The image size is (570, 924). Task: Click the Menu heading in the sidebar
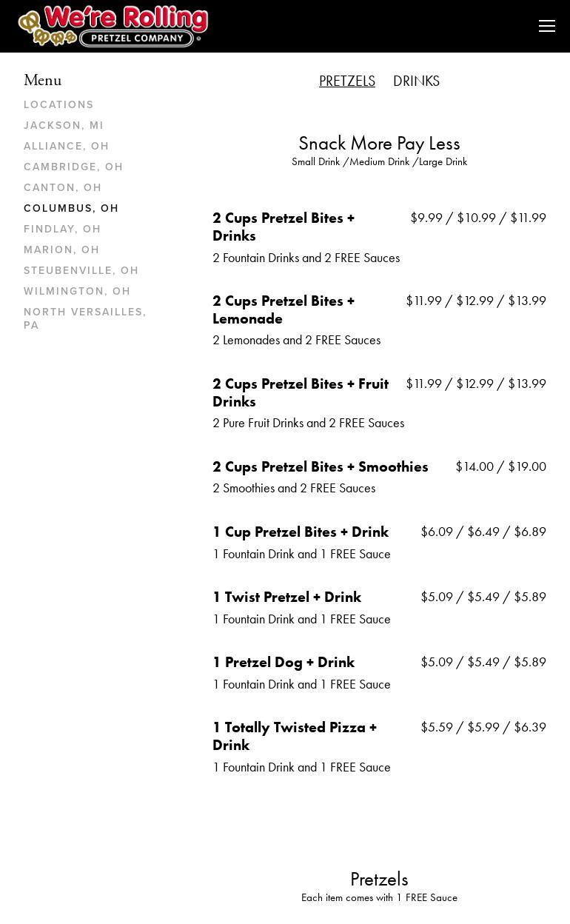click(43, 81)
